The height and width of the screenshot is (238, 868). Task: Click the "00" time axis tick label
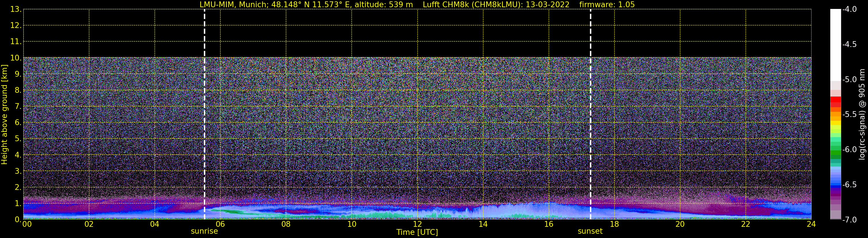(x=27, y=224)
